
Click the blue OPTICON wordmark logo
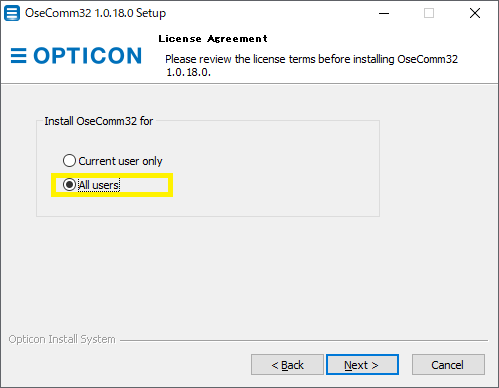(88, 55)
